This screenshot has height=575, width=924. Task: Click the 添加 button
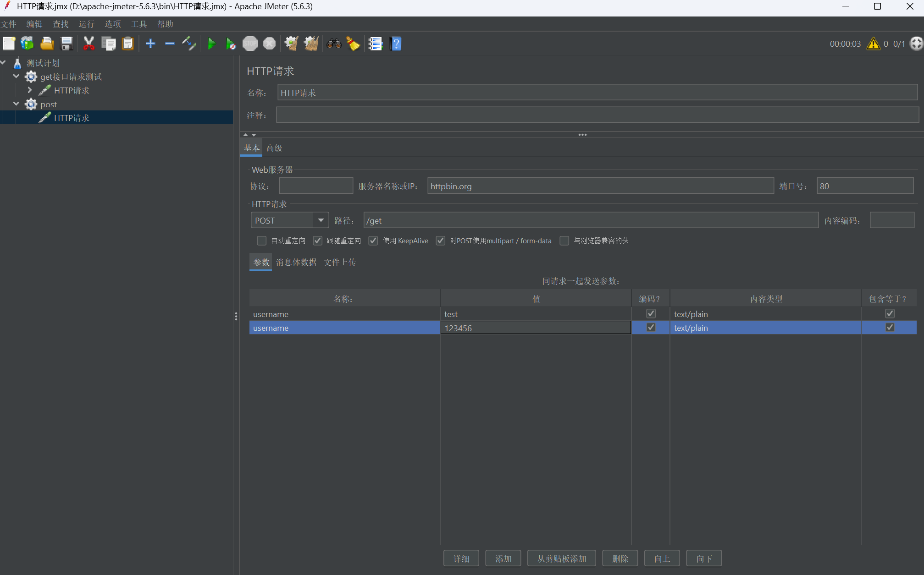503,559
